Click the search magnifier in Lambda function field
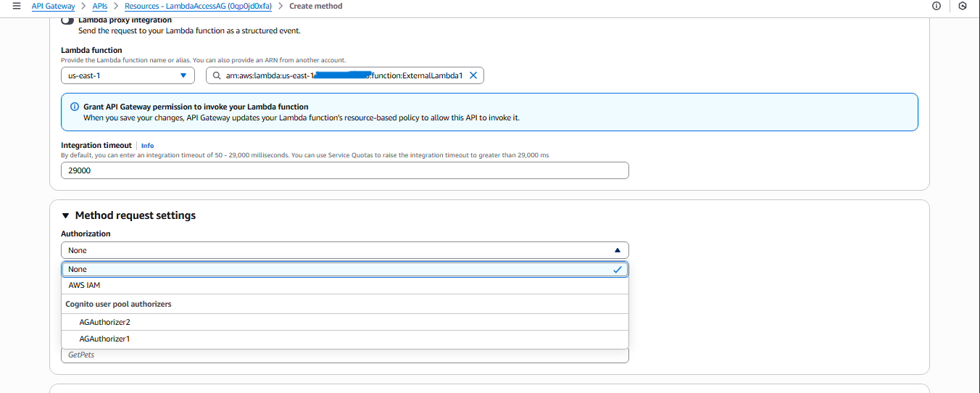 (x=217, y=75)
